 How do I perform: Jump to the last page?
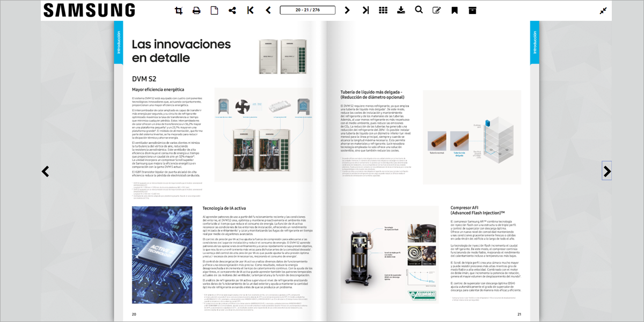click(x=365, y=10)
